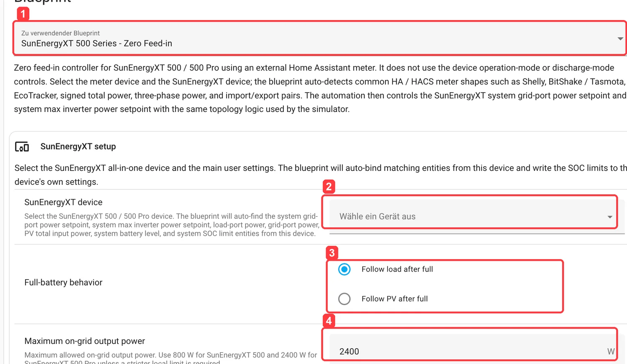Viewport: 627px width, 364px height.
Task: Click the SunEnergyXT device setting label
Action: coord(63,202)
